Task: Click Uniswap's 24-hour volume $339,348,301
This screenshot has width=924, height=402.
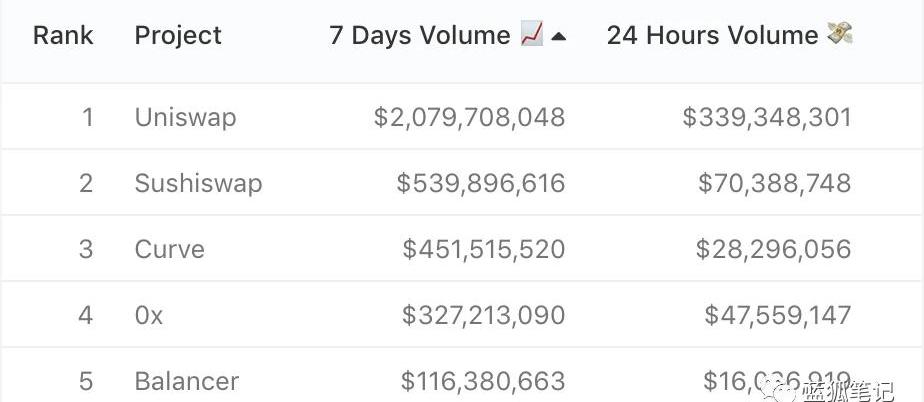Action: (766, 117)
